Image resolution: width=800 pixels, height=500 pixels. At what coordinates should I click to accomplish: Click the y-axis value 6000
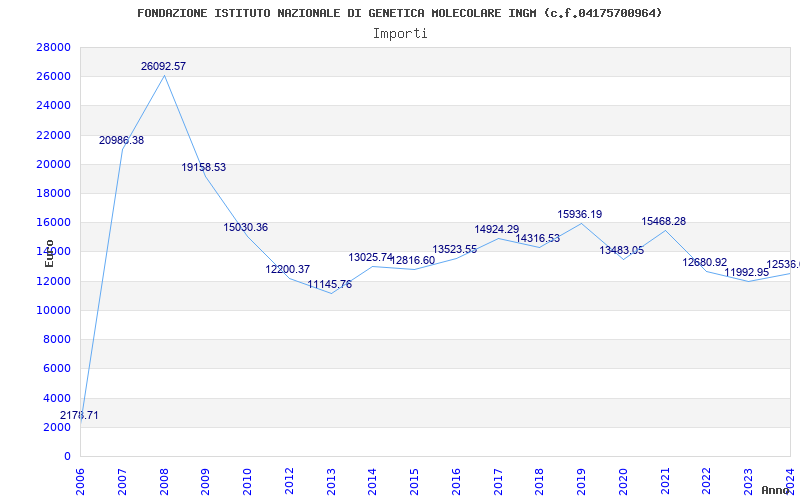(57, 368)
